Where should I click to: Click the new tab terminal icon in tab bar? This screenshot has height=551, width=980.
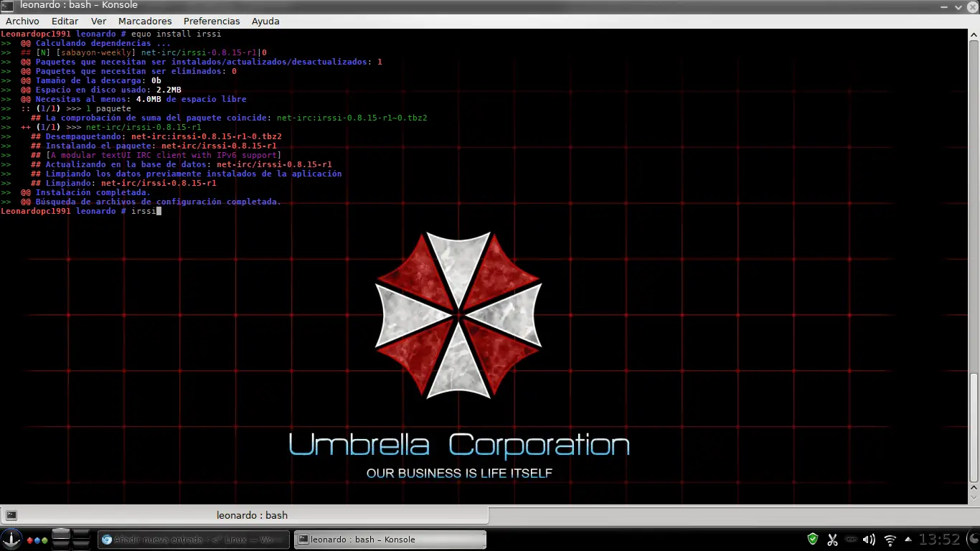[11, 515]
